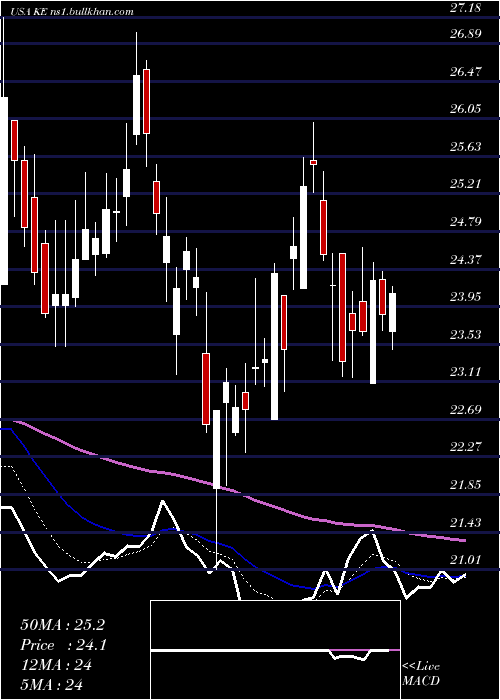Click the 50MA : 25.2 readout

coord(62,625)
